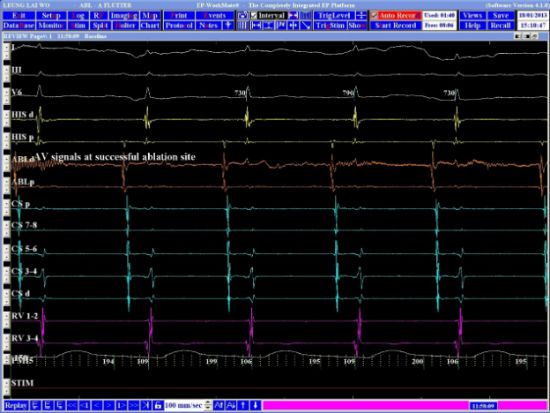
Task: Click the decrease amplitude A-down icon
Action: pyautogui.click(x=230, y=406)
